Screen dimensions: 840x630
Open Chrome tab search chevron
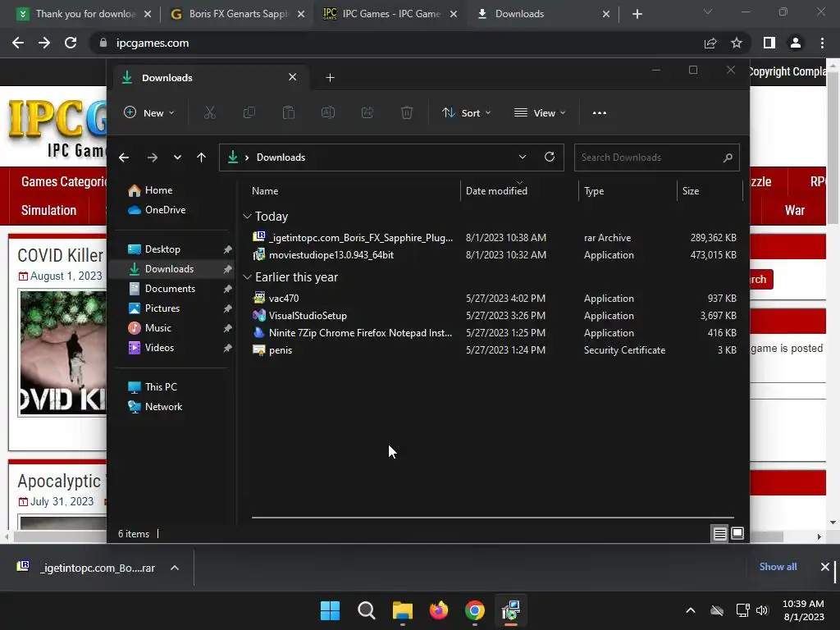(708, 11)
